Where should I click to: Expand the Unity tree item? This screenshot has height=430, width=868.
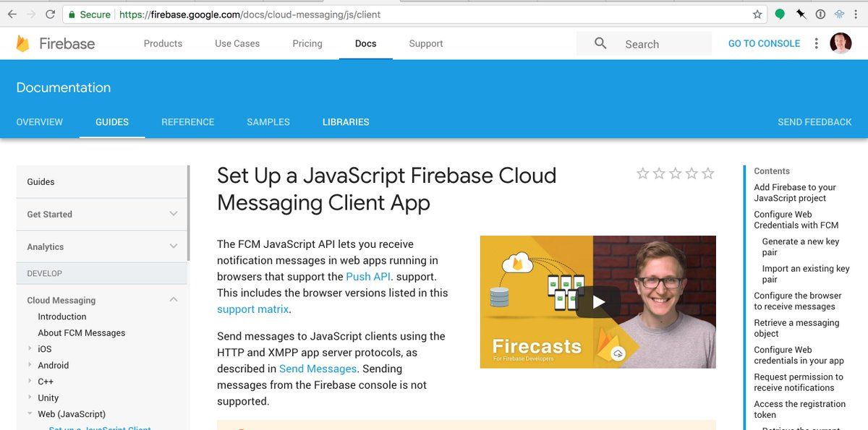[x=29, y=398]
